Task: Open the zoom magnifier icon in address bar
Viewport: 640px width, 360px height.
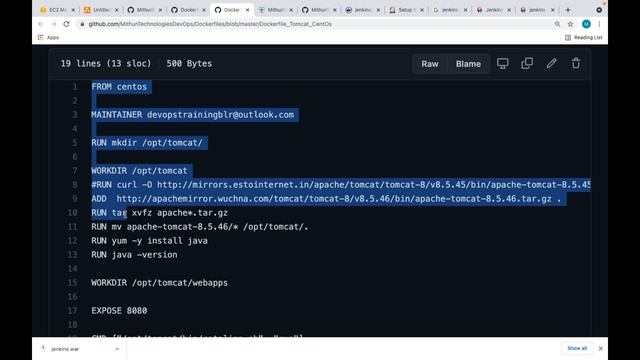Action: pos(557,24)
